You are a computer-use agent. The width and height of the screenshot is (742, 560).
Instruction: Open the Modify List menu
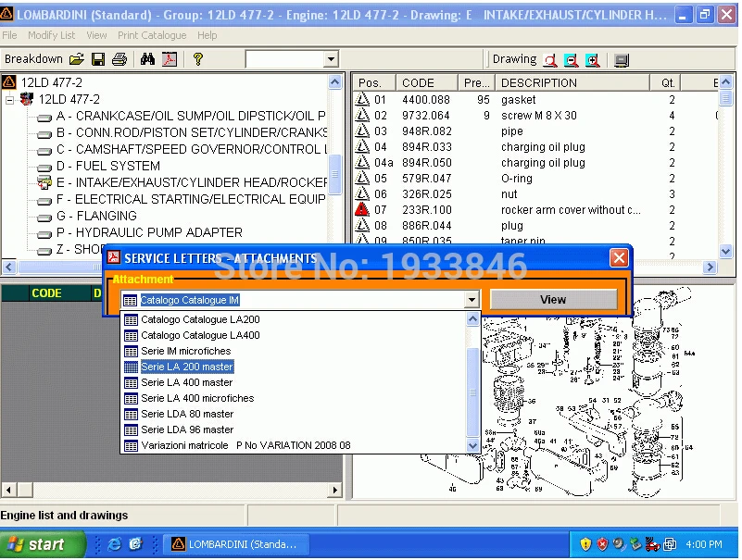tap(51, 35)
